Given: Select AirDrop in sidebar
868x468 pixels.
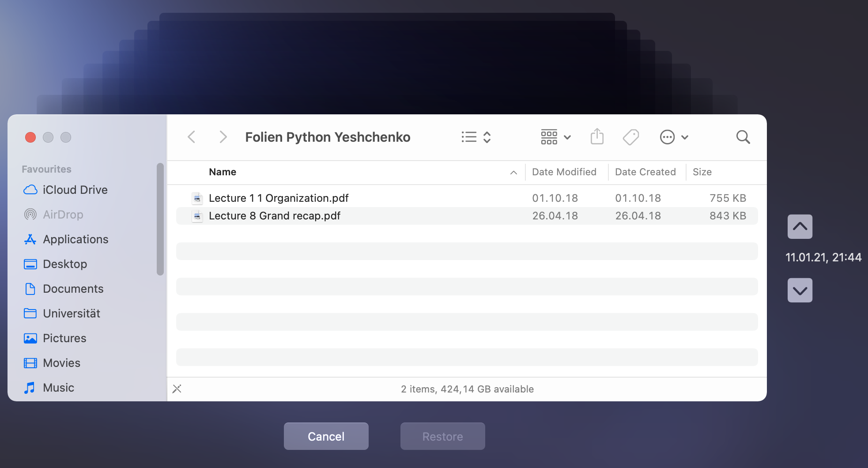Looking at the screenshot, I should point(53,215).
